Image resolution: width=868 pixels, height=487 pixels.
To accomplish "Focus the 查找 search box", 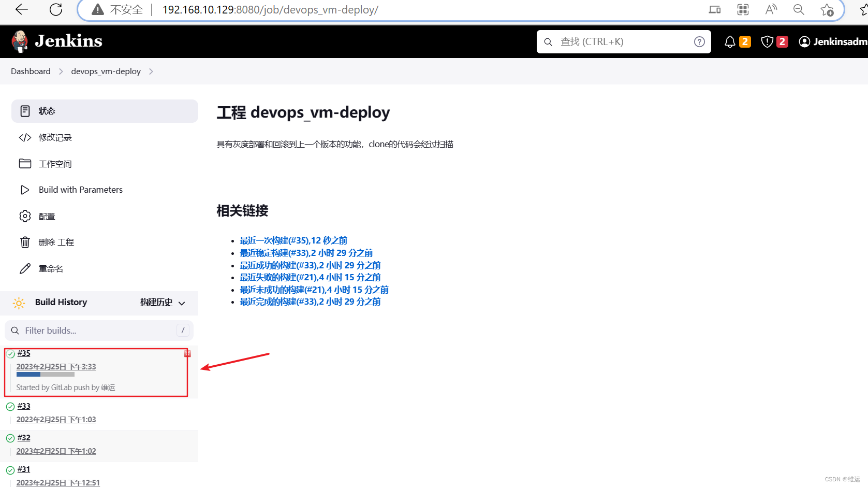I will point(624,41).
